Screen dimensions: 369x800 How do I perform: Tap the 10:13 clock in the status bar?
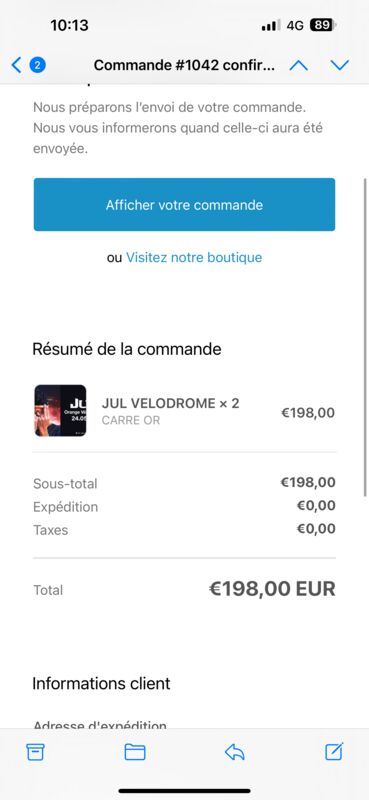pyautogui.click(x=69, y=25)
